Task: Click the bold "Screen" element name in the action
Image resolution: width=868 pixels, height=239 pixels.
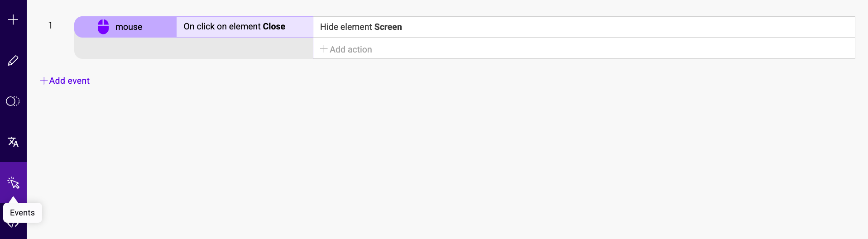Action: 388,27
